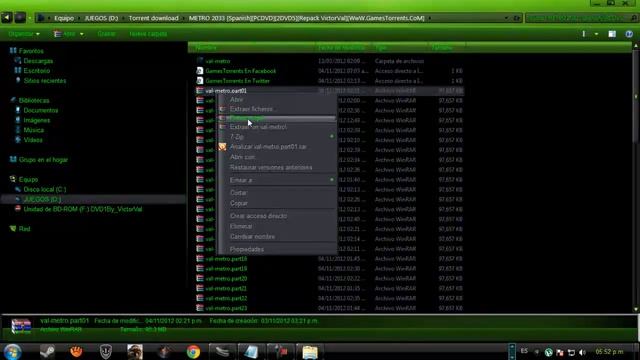Image resolution: width=640 pixels, height=360 pixels.
Task: Open the Help icon in the toolbar
Action: coord(629,34)
